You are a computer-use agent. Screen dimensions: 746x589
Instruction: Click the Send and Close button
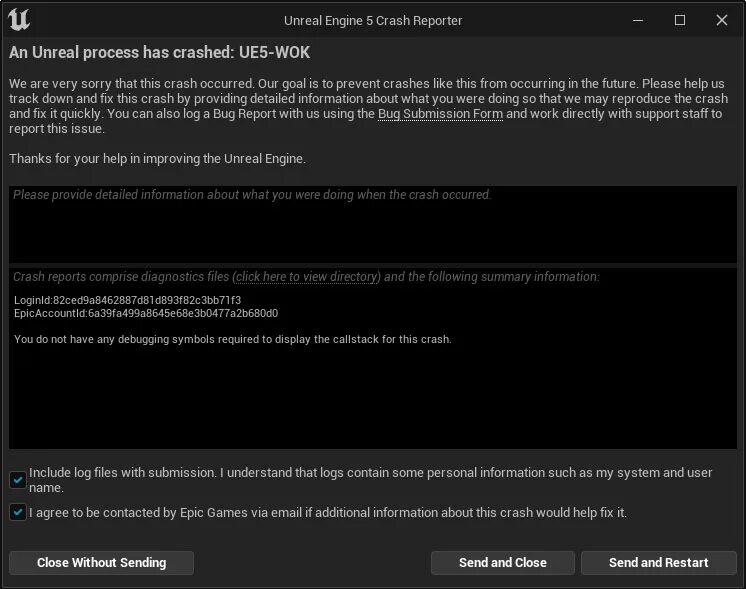[502, 563]
